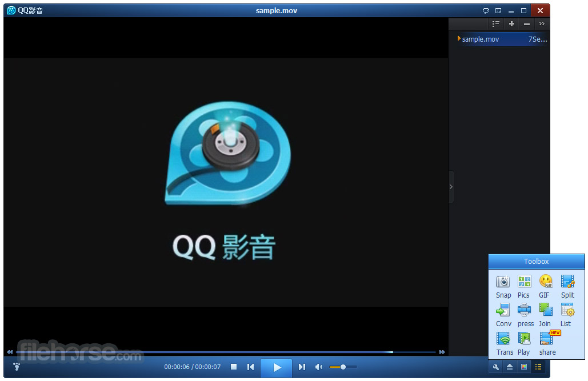
Task: Mute the audio with speaker icon
Action: pos(318,367)
